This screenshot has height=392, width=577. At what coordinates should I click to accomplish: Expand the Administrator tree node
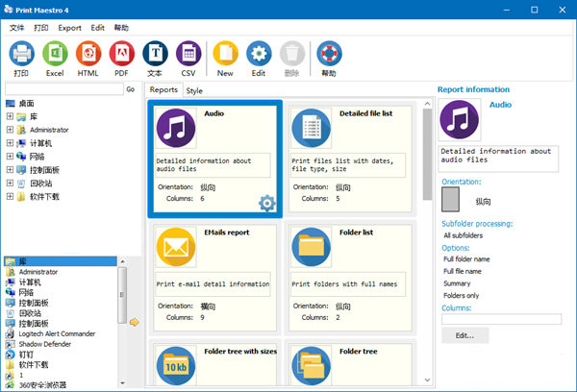click(10, 130)
